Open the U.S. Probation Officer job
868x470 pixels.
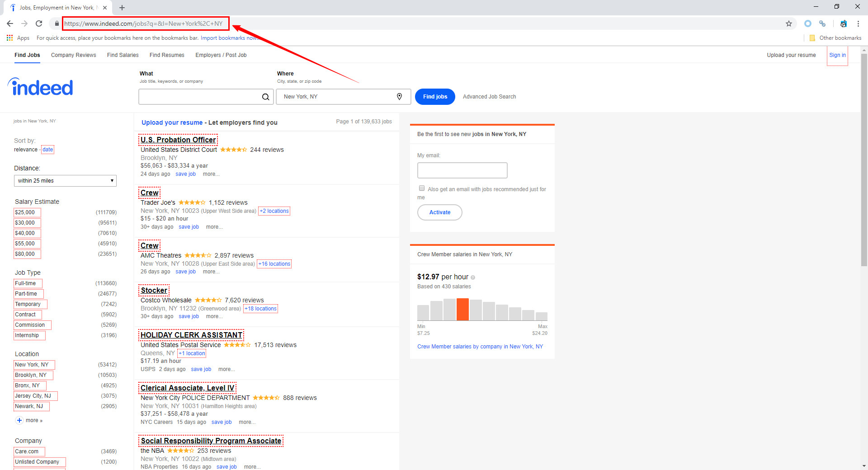coord(178,140)
